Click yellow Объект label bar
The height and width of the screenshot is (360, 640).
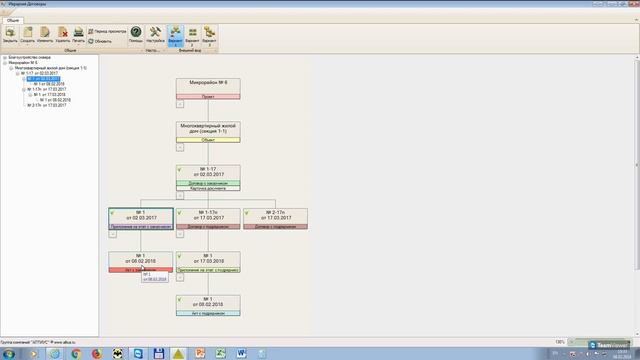point(208,140)
